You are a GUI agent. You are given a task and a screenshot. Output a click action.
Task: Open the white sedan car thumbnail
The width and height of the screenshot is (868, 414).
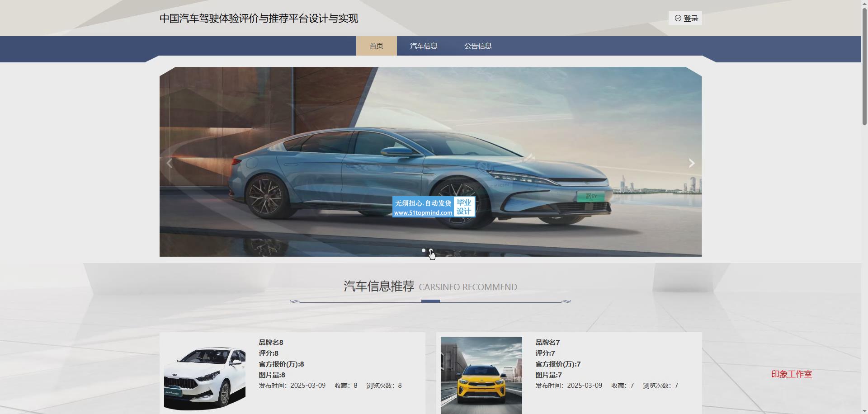point(205,375)
